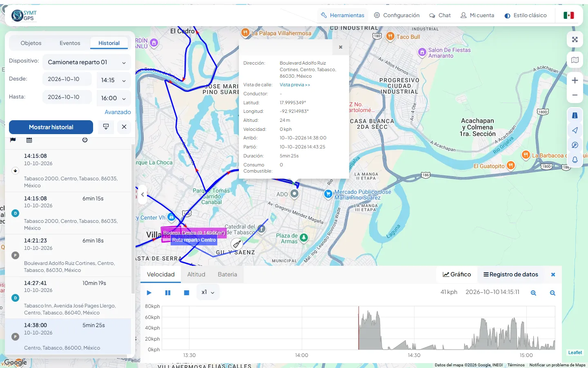Click the Avanzado link
This screenshot has height=368, width=588.
tap(118, 112)
